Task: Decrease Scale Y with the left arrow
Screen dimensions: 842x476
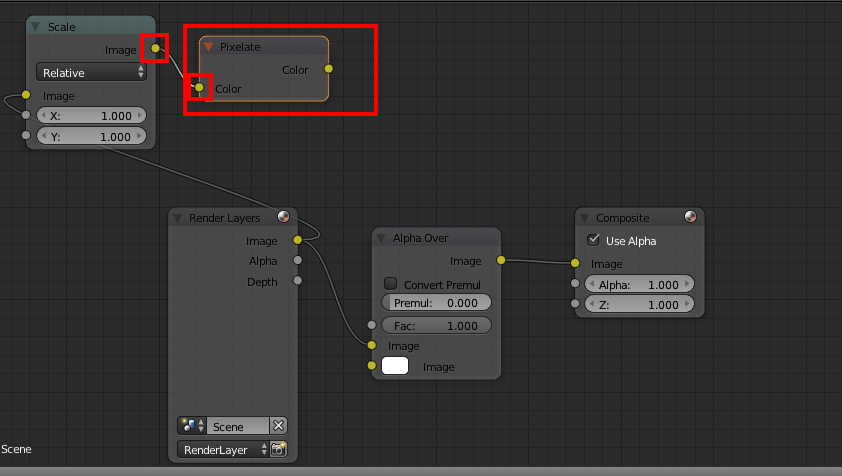Action: (x=43, y=136)
